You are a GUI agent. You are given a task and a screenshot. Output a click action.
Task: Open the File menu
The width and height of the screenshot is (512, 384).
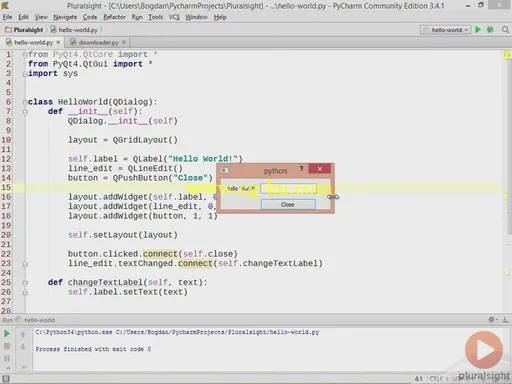coord(7,17)
